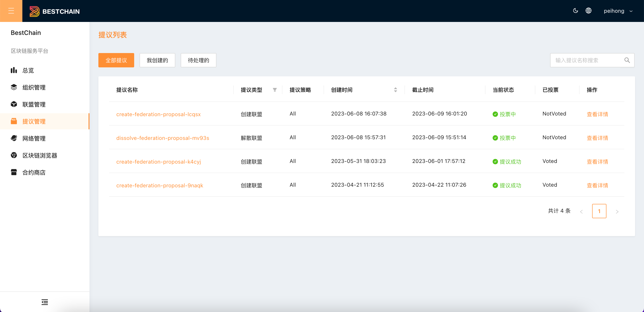This screenshot has height=312, width=644.
Task: Click deadline 2023-04-22 11:07:26
Action: tap(439, 185)
